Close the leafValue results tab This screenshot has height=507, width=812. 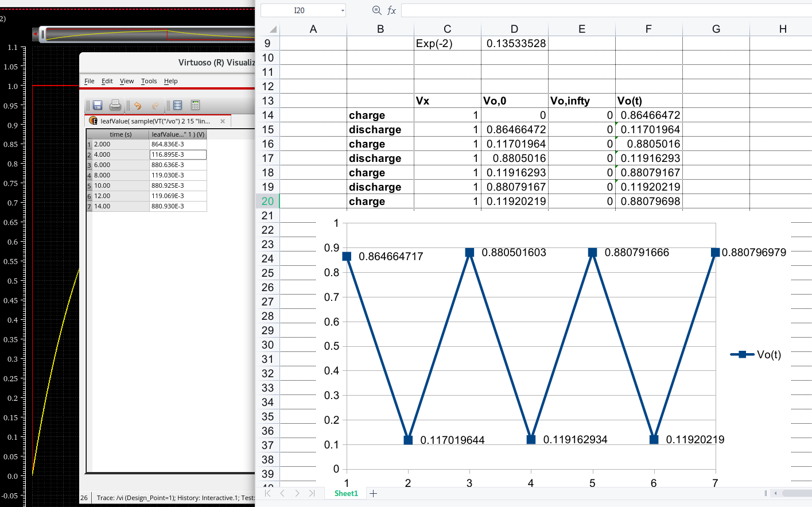click(x=223, y=121)
